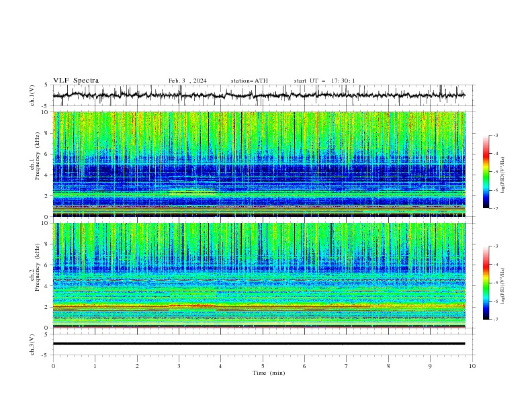Click the 'Time (min)' axis title
This screenshot has height=411, width=532.
pyautogui.click(x=269, y=373)
